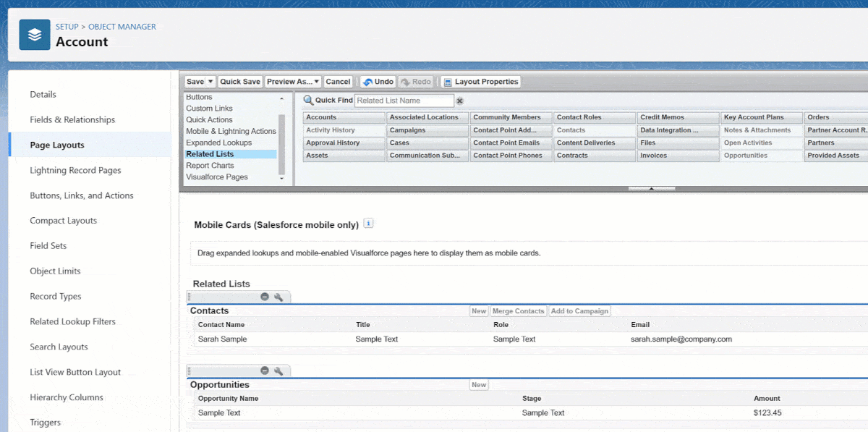The height and width of the screenshot is (432, 868).
Task: Remove the Opportunities related list
Action: click(x=265, y=371)
